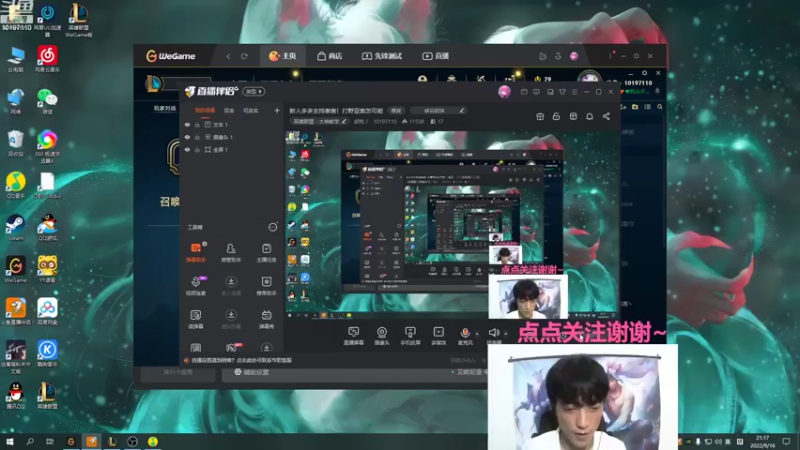Toggle lock on 摄像头 1 layer
The height and width of the screenshot is (450, 800).
tap(197, 137)
